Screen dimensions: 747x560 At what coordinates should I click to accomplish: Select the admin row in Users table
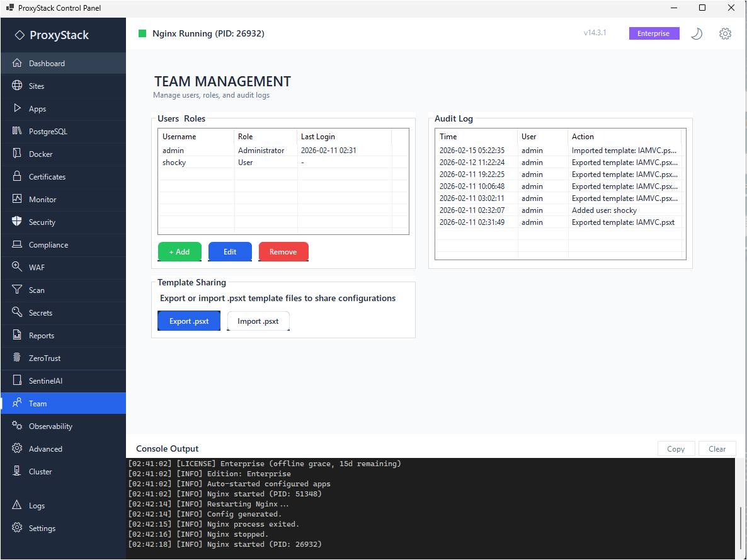(x=283, y=150)
